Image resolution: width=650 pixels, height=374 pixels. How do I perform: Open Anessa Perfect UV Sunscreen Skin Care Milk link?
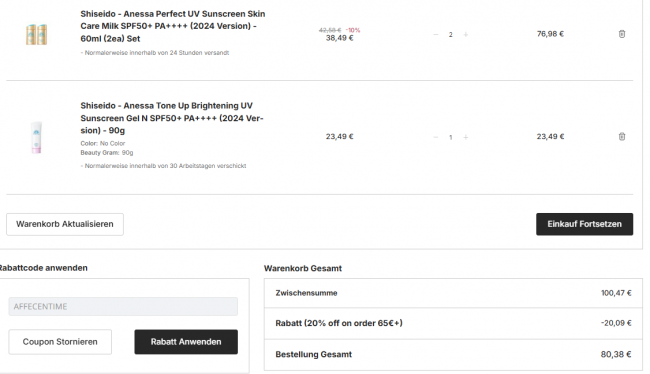(x=173, y=26)
